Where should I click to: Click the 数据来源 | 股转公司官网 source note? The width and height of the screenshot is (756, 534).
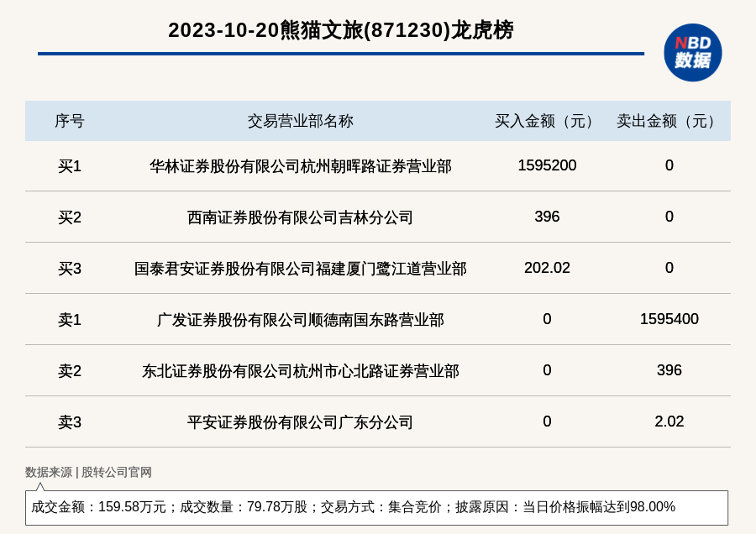tap(88, 473)
